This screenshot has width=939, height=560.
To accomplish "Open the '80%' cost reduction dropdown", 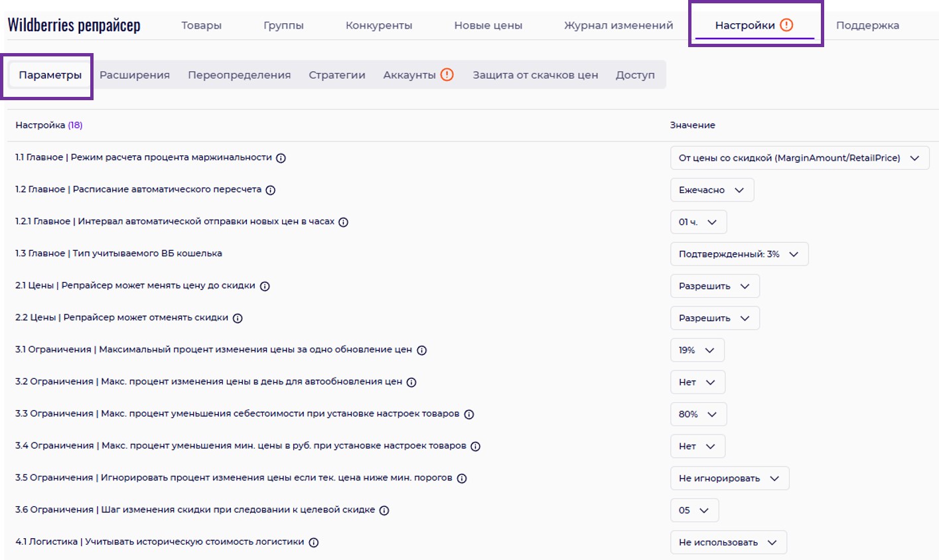I will (698, 414).
